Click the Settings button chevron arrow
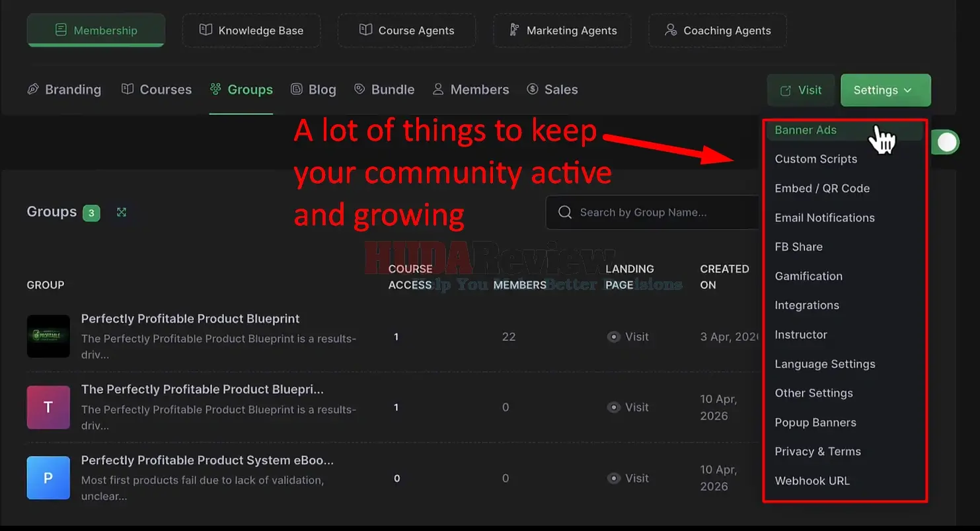Screen dimensions: 980x531 tap(908, 90)
